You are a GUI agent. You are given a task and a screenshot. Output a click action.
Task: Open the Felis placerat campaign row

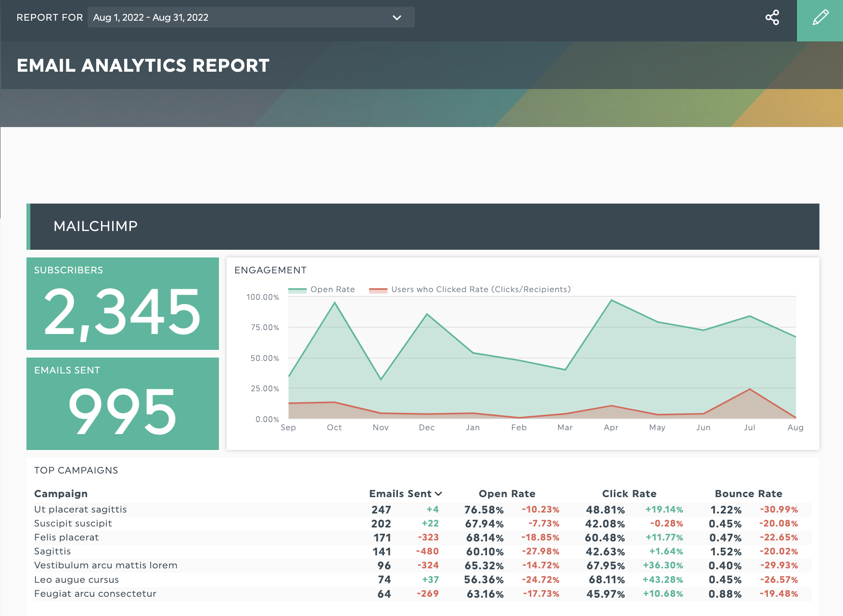point(66,538)
